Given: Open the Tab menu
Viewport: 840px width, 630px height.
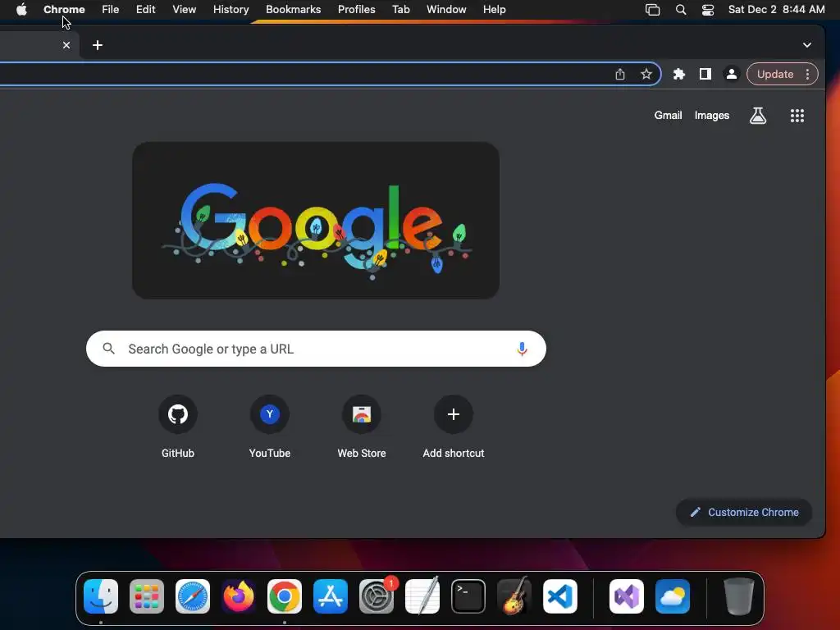Looking at the screenshot, I should (400, 10).
